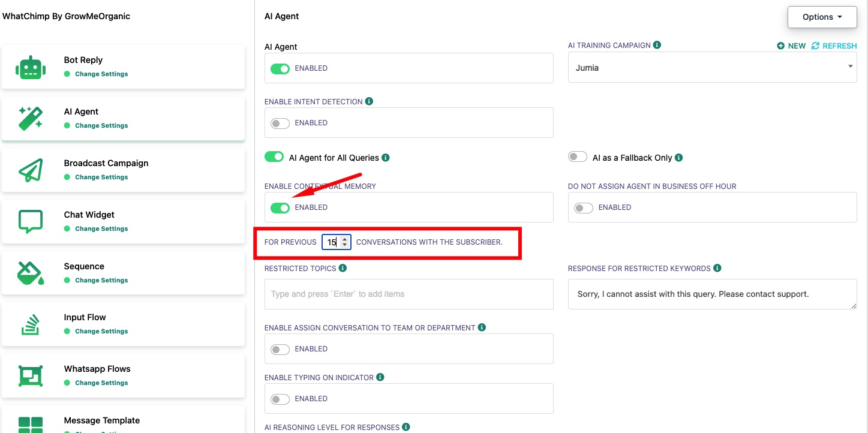
Task: Turn on the Typing On Indicator toggle
Action: (280, 399)
